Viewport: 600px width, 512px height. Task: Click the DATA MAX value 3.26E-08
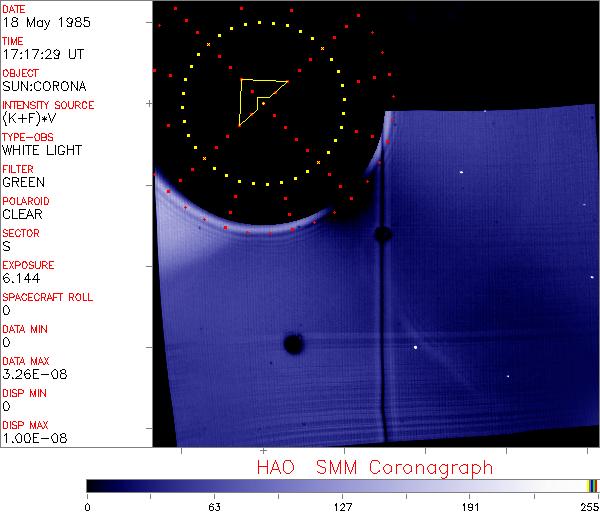coord(29,375)
